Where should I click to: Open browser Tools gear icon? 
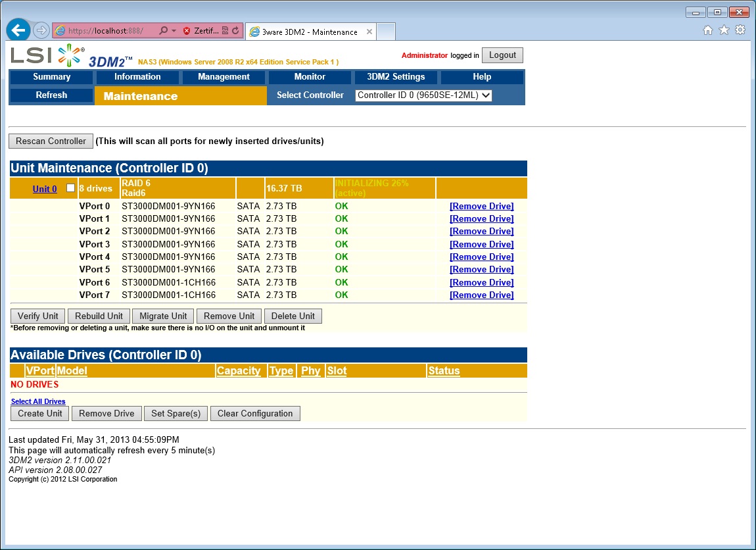point(740,30)
